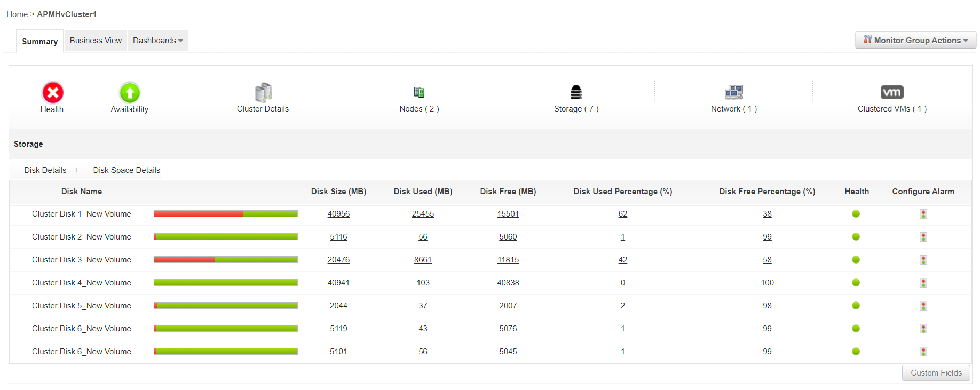Click the Disk Used Percentage column header
Viewport: 980px width, 390px height.
click(622, 192)
